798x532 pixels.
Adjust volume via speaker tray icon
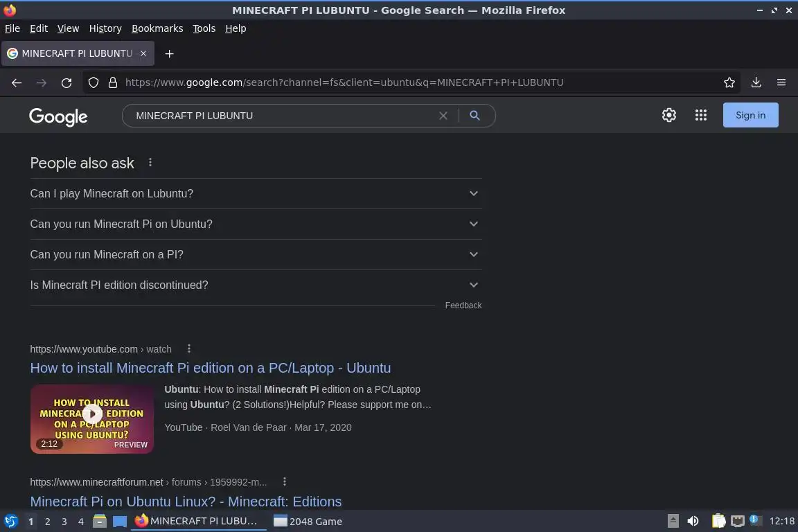point(693,521)
